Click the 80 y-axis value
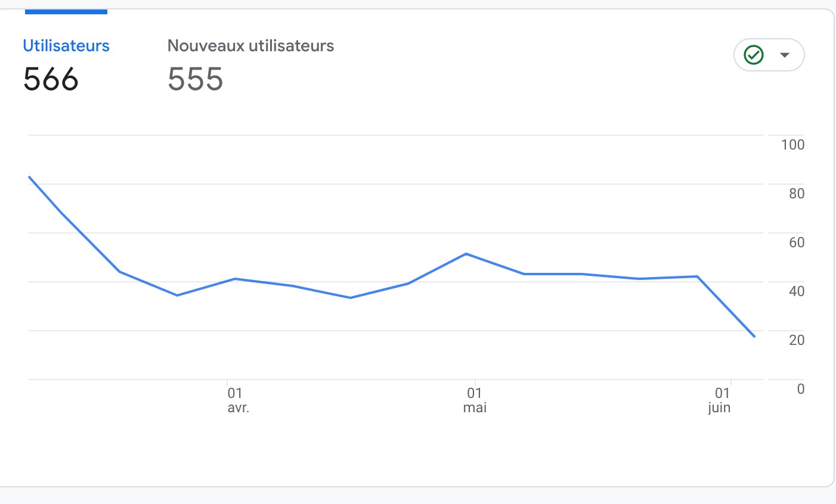The height and width of the screenshot is (504, 836). coord(797,194)
